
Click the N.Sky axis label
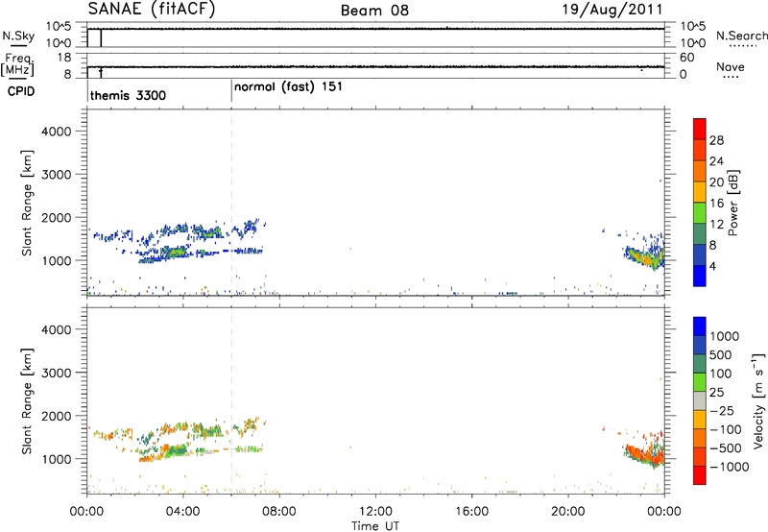pyautogui.click(x=18, y=36)
